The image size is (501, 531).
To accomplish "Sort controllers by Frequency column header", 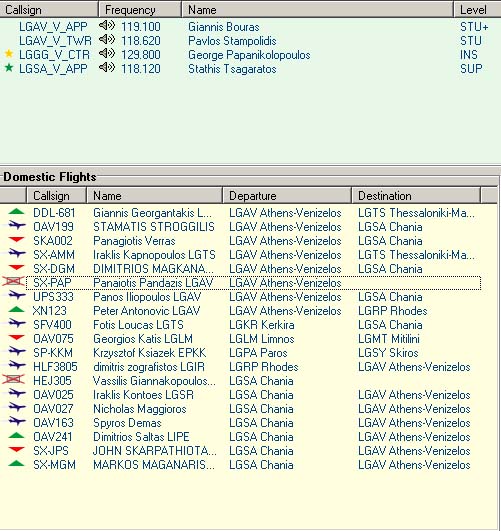I will click(x=140, y=10).
